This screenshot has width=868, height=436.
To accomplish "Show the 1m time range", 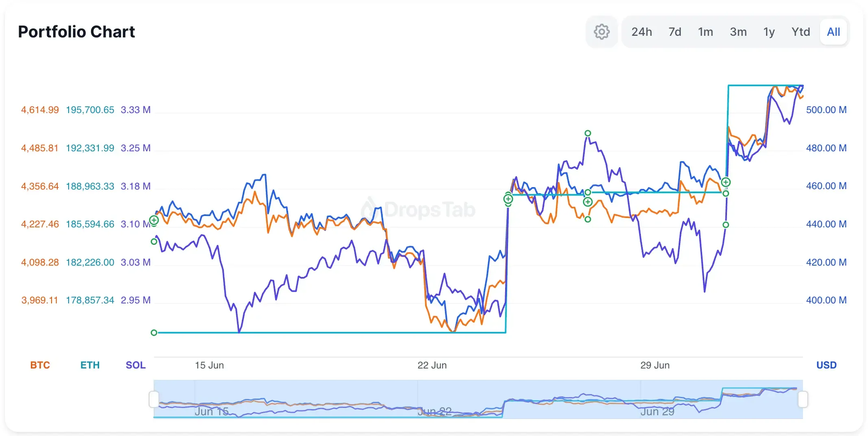I will pos(705,32).
